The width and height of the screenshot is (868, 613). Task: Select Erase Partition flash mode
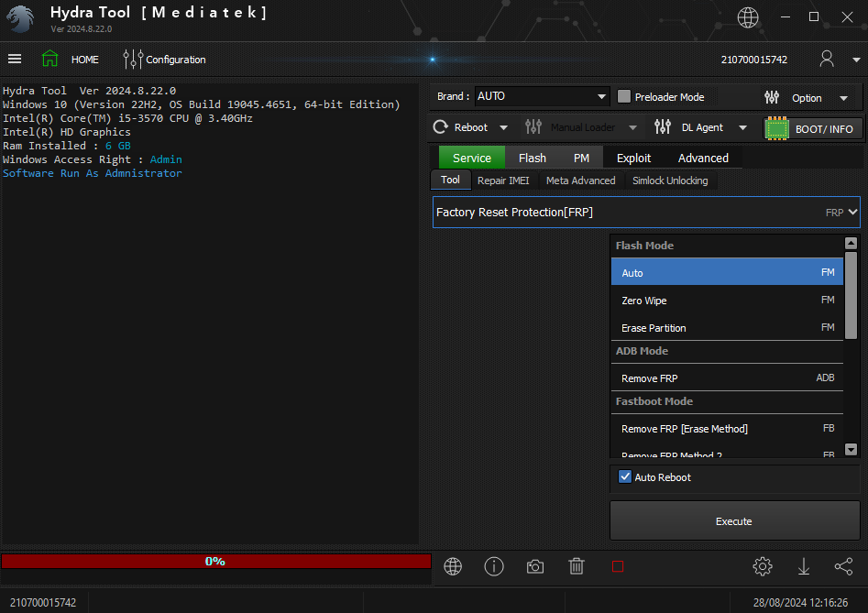727,327
